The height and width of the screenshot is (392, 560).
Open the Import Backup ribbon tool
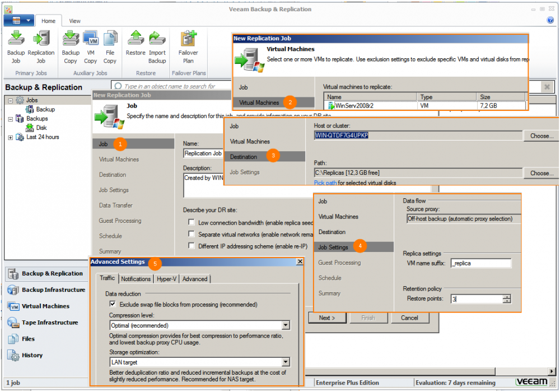click(157, 47)
